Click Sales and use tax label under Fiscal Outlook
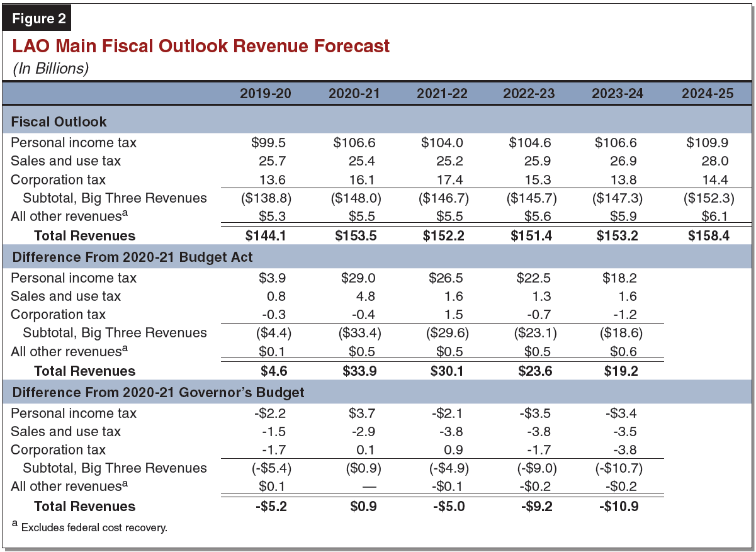This screenshot has width=756, height=552. 65,161
